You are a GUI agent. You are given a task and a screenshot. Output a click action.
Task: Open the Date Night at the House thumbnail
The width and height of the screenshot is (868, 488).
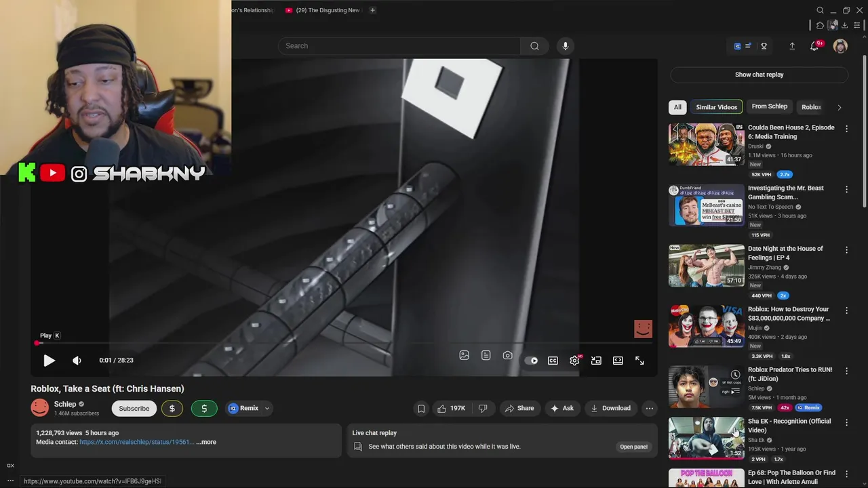pos(706,266)
